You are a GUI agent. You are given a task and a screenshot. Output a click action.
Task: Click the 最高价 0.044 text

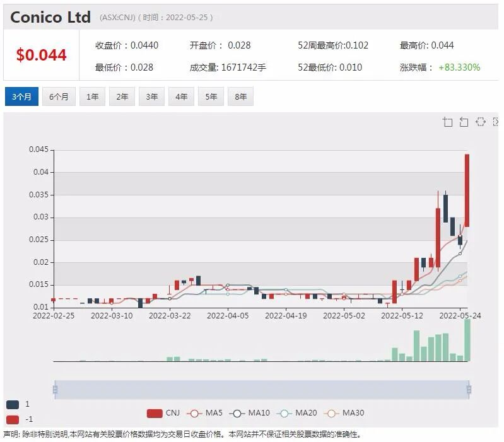tap(427, 45)
